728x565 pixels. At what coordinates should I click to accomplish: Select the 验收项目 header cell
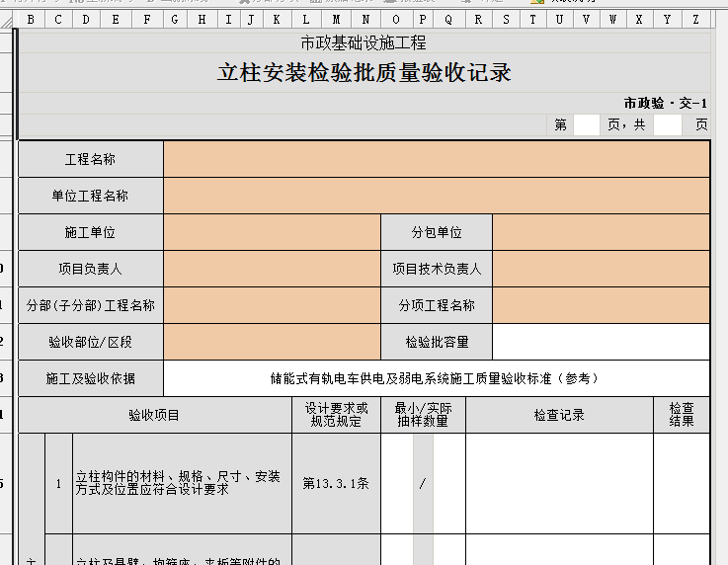tap(155, 415)
